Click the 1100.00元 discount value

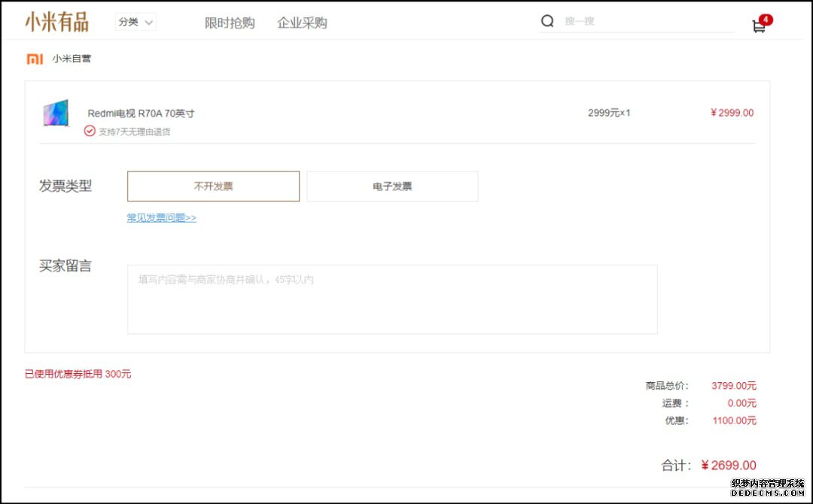[734, 421]
